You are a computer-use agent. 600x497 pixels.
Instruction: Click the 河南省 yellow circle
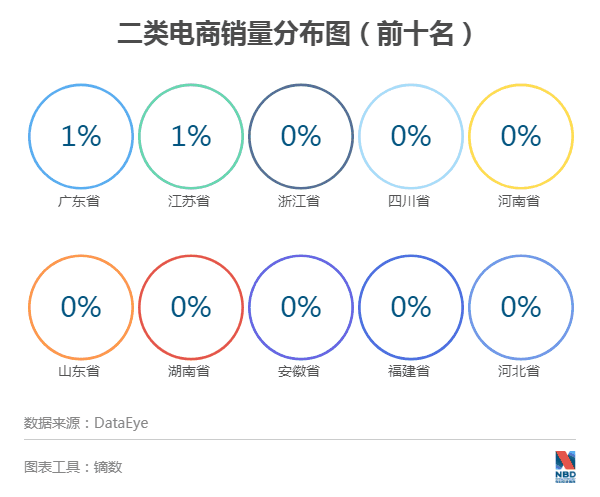tap(521, 136)
